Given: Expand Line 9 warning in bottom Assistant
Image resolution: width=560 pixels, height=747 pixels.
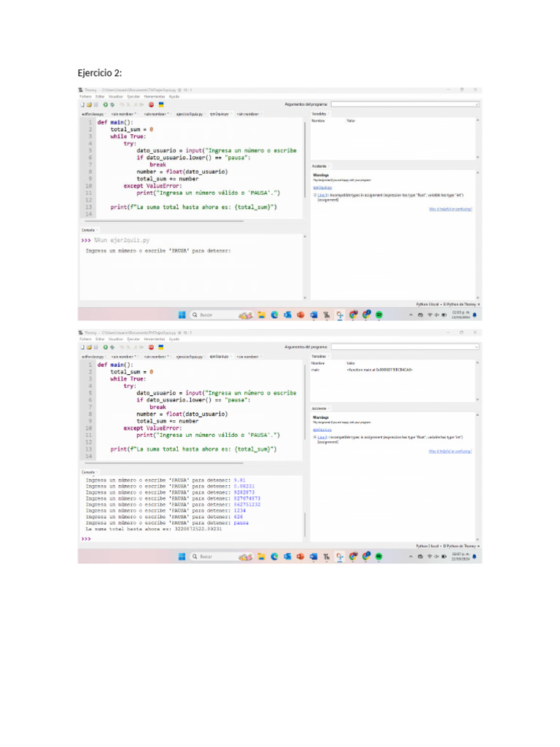Looking at the screenshot, I should point(315,437).
